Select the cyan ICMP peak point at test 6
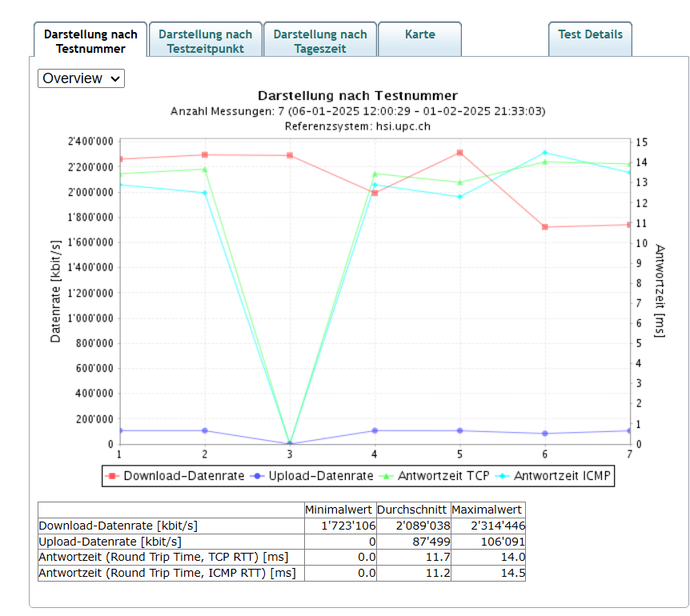Image resolution: width=690 pixels, height=616 pixels. click(x=545, y=153)
